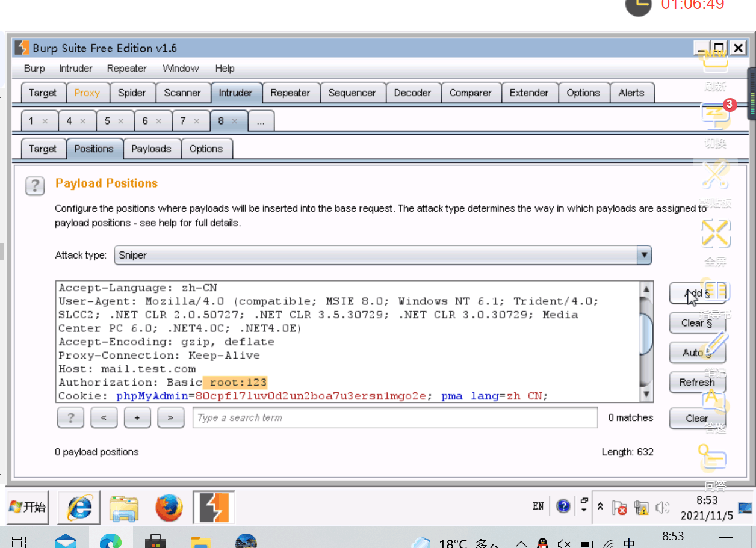The image size is (756, 548).
Task: Click QQ penguin icon in host tray
Action: (543, 543)
